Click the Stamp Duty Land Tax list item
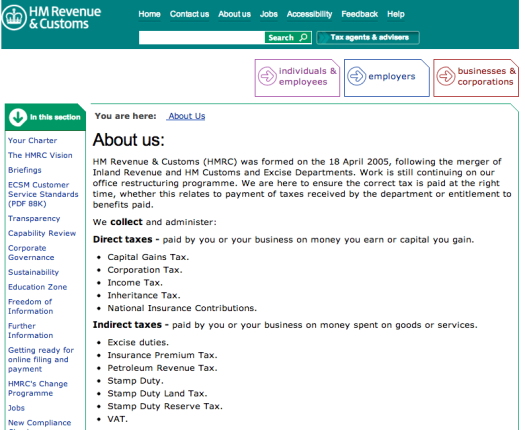The height and width of the screenshot is (430, 525). pyautogui.click(x=157, y=393)
